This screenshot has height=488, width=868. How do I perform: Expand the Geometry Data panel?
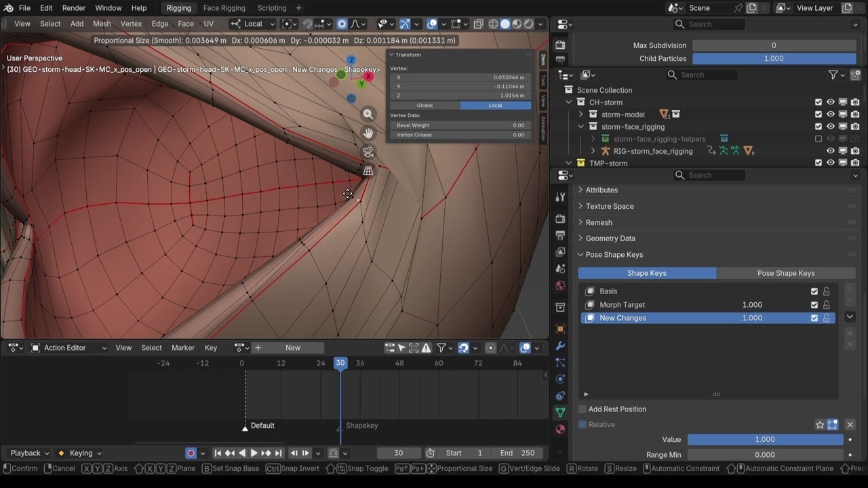[610, 239]
